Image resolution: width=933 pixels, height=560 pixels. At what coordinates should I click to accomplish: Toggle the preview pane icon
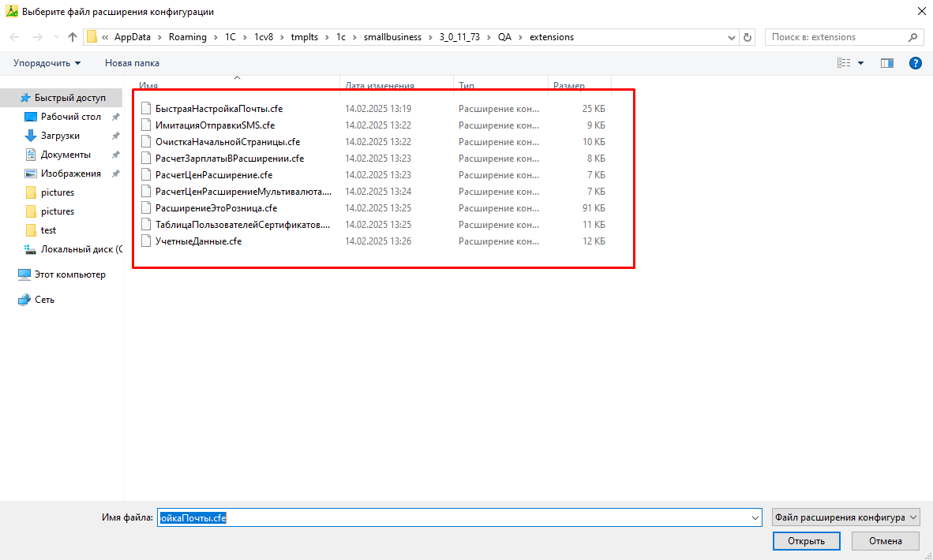(x=886, y=63)
